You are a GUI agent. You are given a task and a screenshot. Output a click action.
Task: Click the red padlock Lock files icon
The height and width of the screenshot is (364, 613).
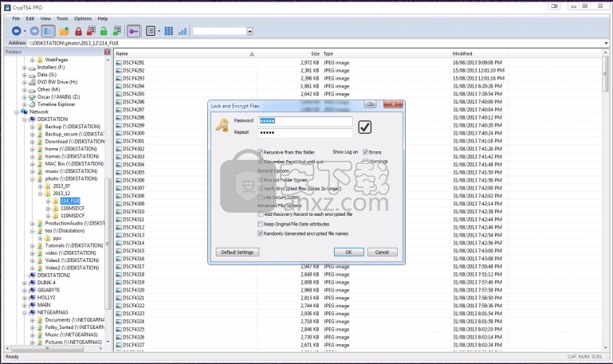click(79, 31)
